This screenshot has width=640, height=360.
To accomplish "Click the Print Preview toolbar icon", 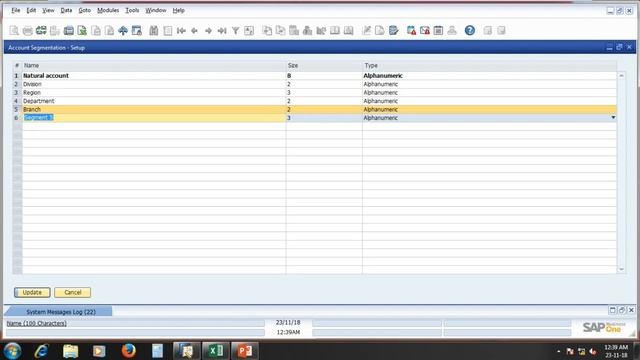I will click(x=14, y=31).
